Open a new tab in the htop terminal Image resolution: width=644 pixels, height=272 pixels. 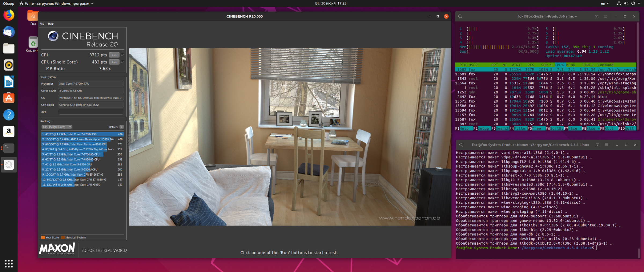coord(597,16)
